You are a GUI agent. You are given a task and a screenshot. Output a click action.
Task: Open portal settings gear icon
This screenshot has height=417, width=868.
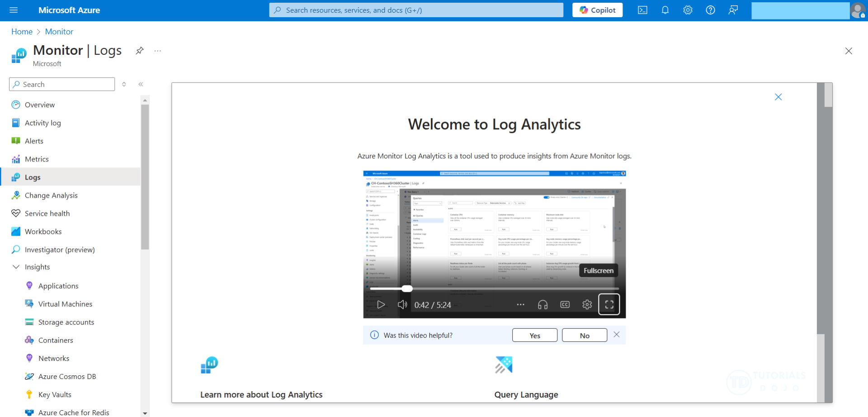pos(688,10)
